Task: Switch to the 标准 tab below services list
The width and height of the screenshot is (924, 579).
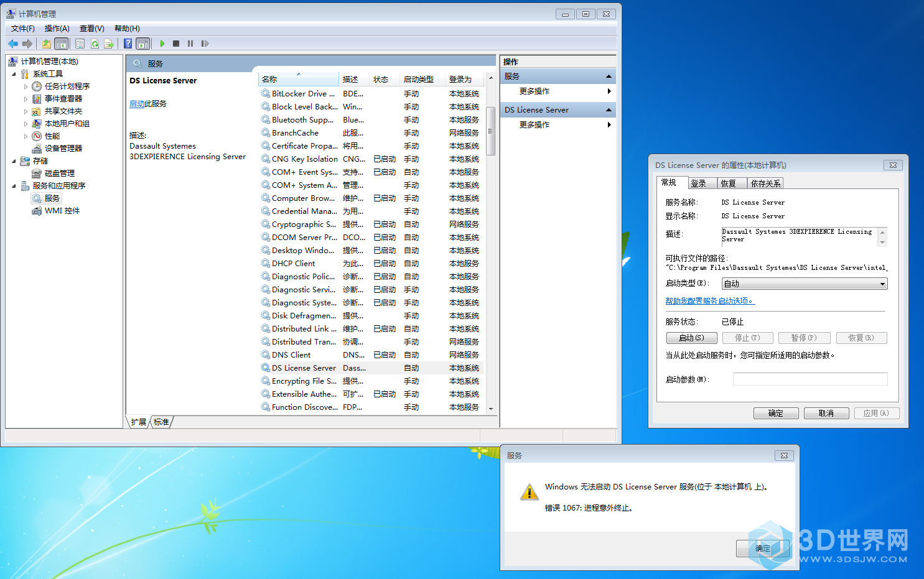Action: point(162,422)
